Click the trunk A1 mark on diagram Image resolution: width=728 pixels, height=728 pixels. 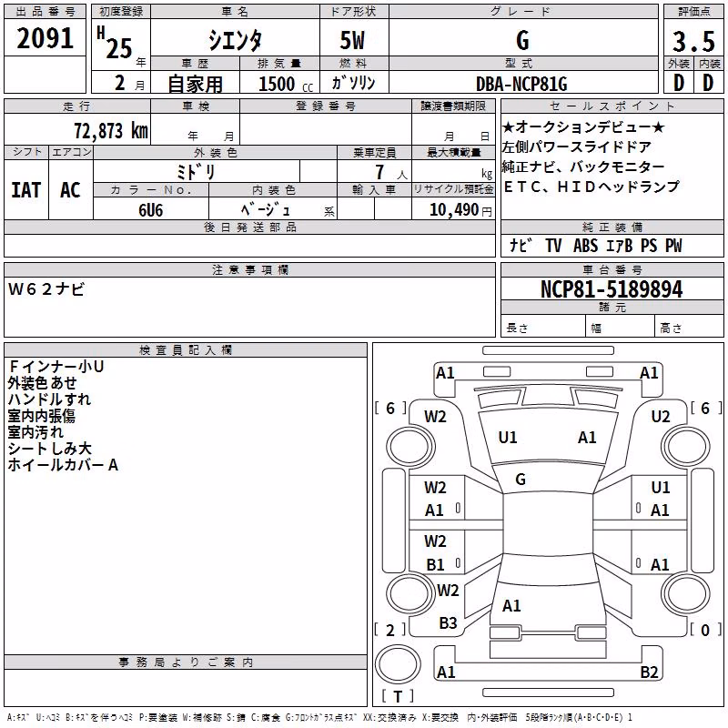pyautogui.click(x=511, y=605)
